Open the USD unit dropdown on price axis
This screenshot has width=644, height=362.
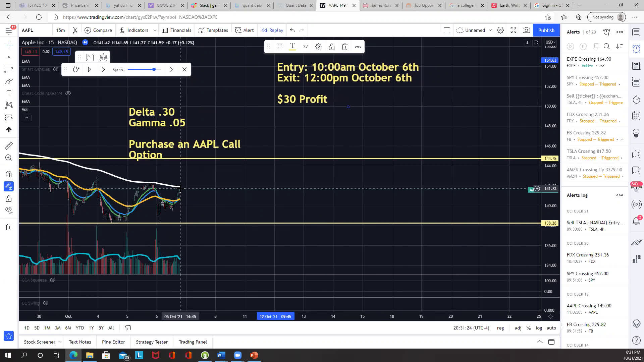[x=549, y=42]
